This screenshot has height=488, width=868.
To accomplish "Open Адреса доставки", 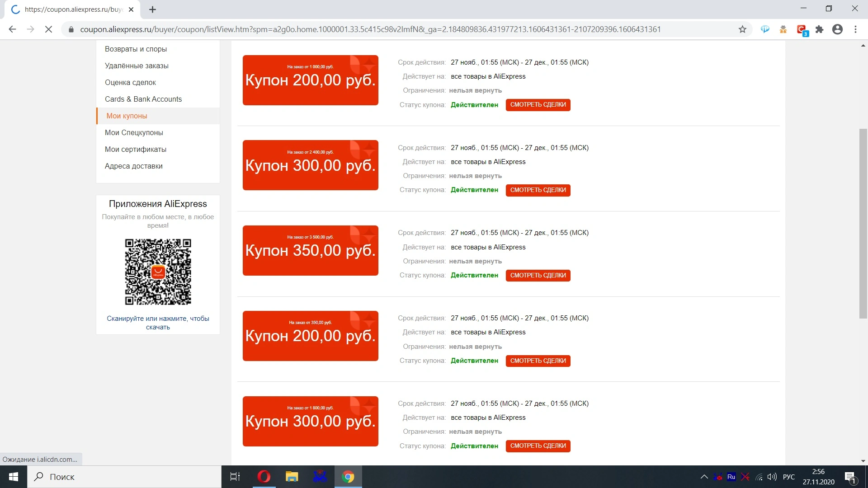I will [x=134, y=166].
